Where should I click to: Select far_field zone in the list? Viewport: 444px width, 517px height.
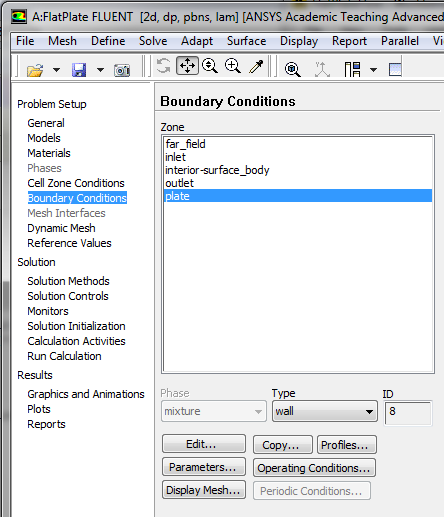298,144
